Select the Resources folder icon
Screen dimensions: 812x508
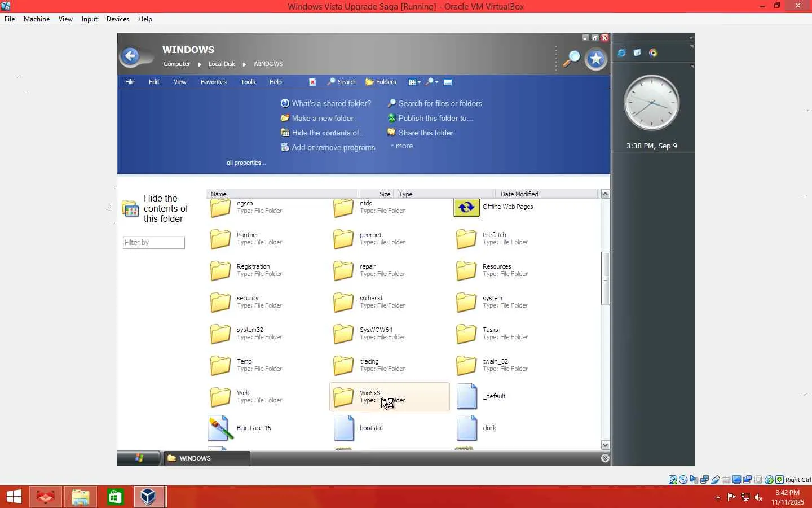click(x=466, y=270)
